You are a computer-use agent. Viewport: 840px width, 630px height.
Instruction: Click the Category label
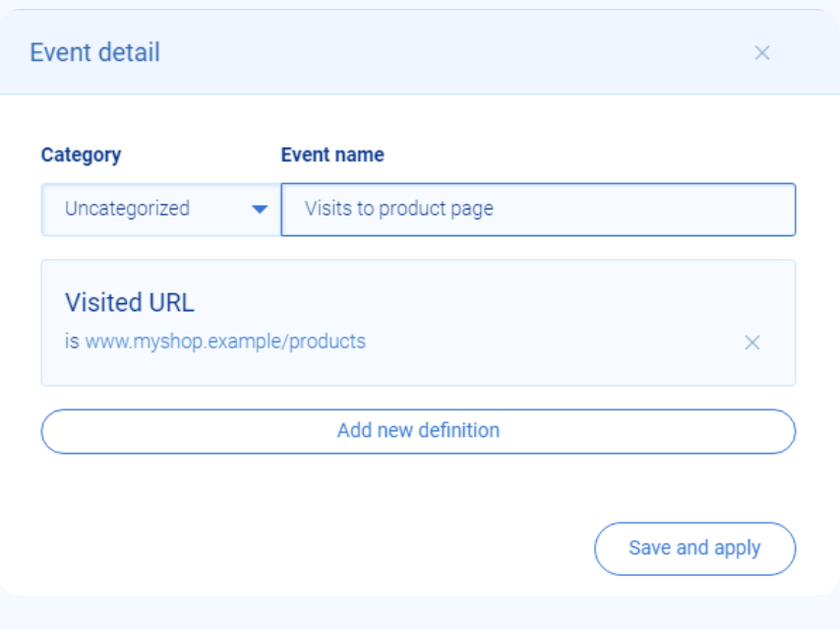pyautogui.click(x=81, y=155)
